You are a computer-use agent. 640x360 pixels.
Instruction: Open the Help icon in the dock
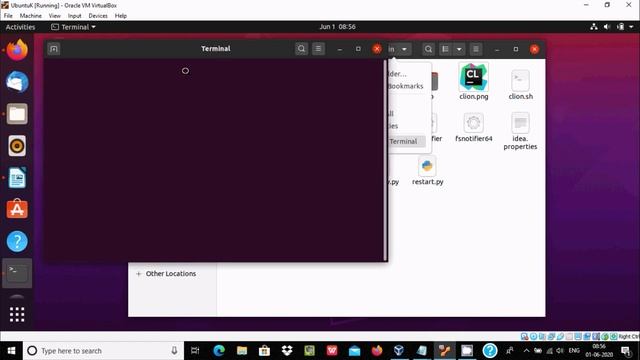17,241
